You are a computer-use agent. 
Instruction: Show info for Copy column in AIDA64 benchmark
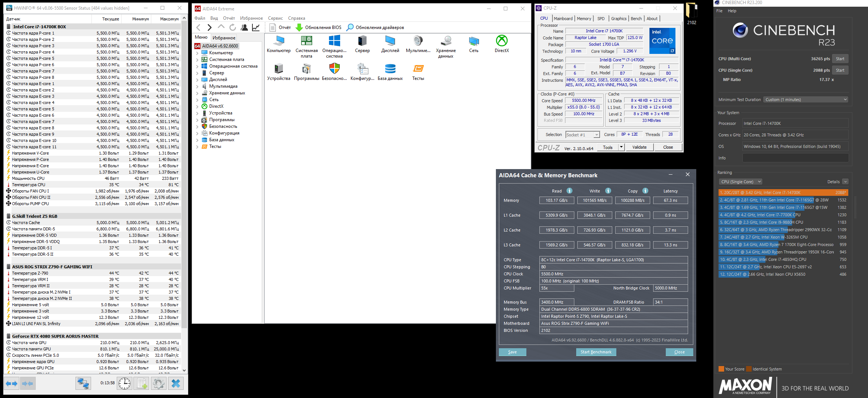point(645,191)
